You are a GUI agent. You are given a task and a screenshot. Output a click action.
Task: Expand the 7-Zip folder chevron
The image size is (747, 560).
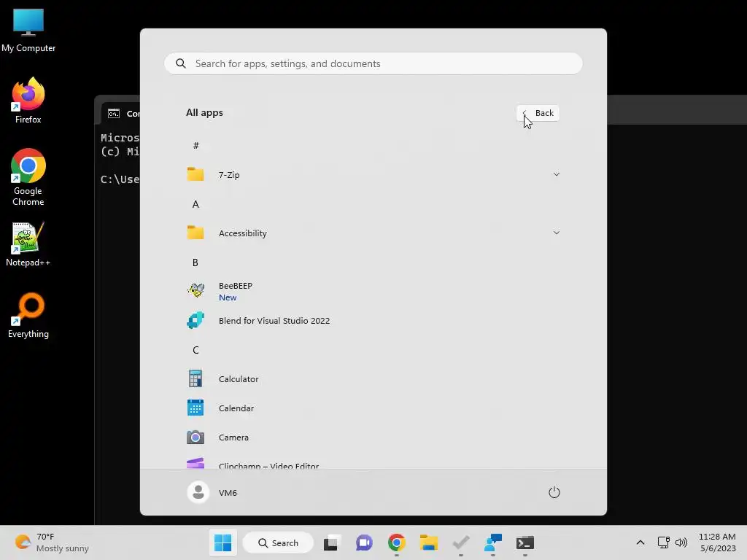click(x=556, y=174)
